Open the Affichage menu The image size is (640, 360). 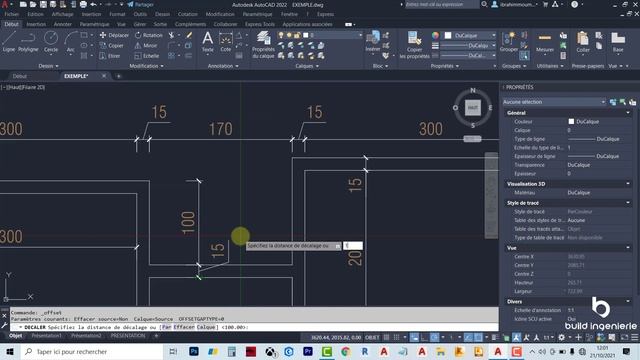(x=62, y=14)
